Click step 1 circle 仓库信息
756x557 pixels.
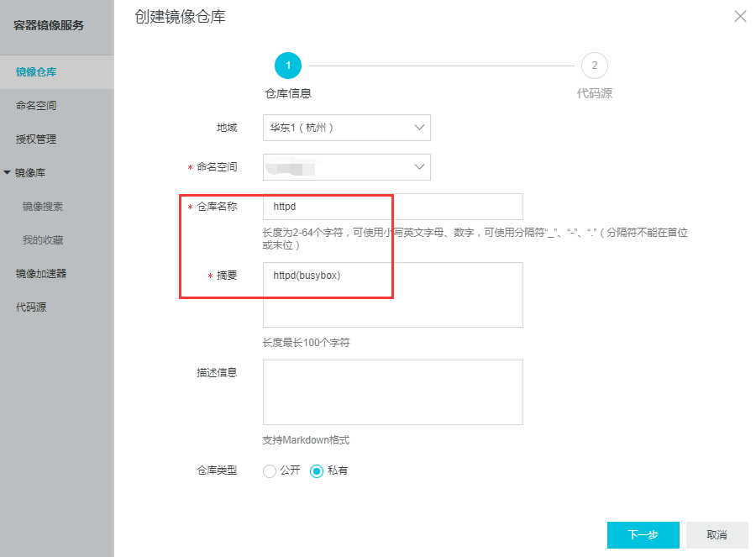click(288, 66)
